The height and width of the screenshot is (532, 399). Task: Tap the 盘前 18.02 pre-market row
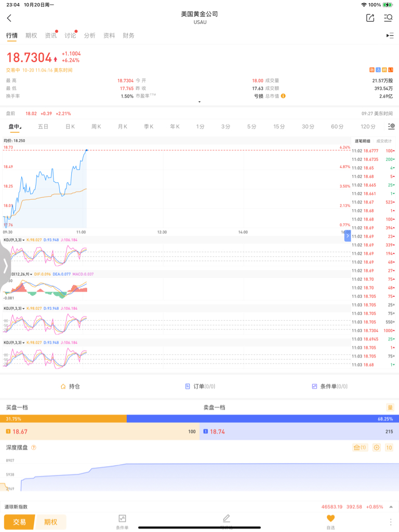[199, 114]
